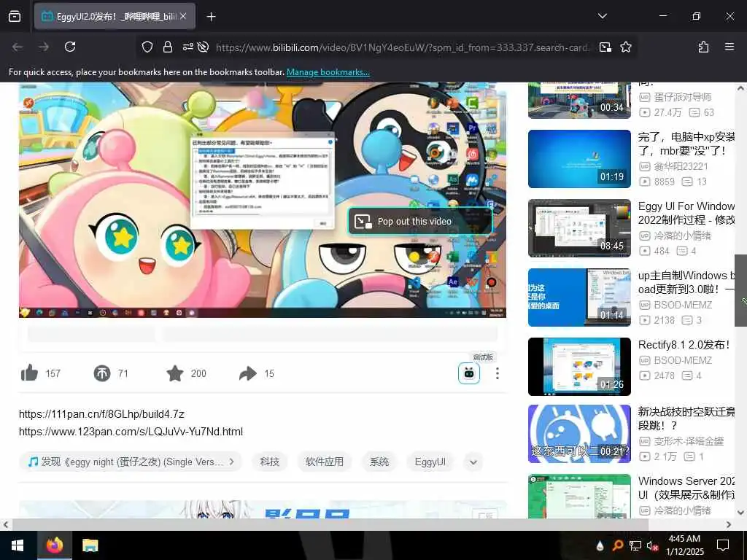The height and width of the screenshot is (560, 747).
Task: Open File Explorer from the taskbar
Action: (90, 545)
